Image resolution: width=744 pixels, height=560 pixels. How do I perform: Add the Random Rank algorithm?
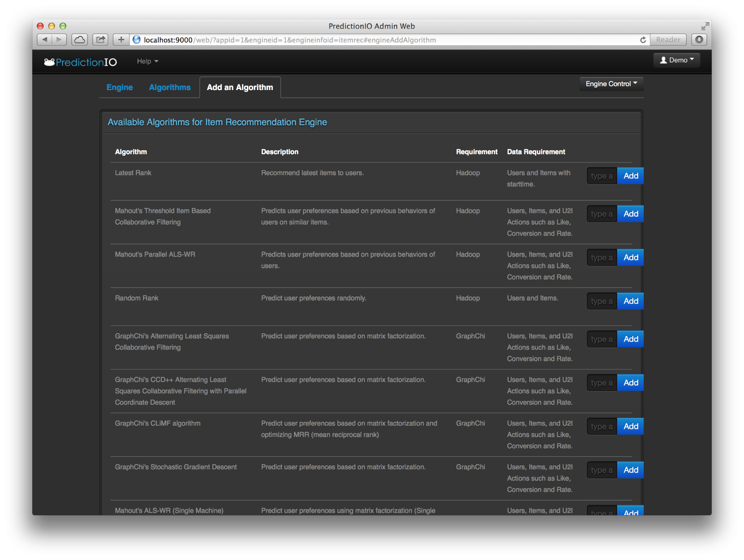pyautogui.click(x=630, y=301)
